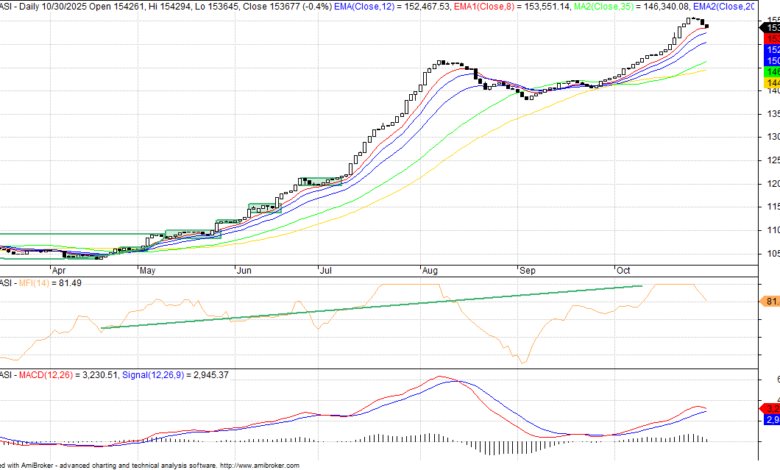Click the Oct month marker on time axis
This screenshot has width=780, height=470.
[622, 270]
